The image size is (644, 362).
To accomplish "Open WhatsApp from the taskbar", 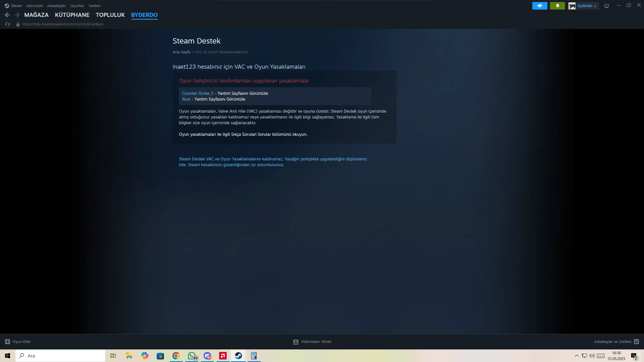I will click(192, 356).
